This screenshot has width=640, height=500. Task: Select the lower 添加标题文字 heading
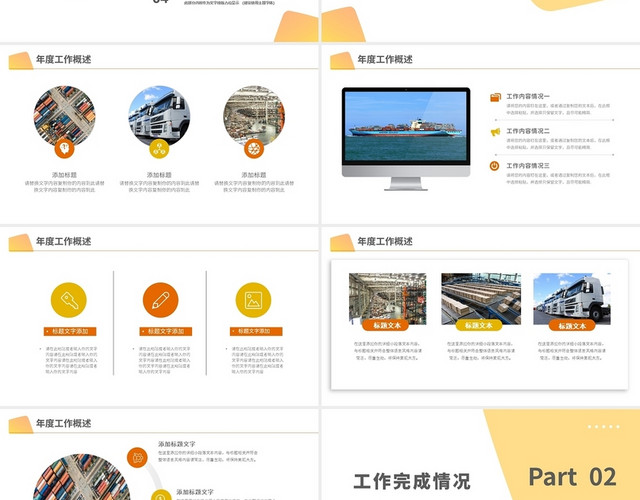tap(195, 492)
